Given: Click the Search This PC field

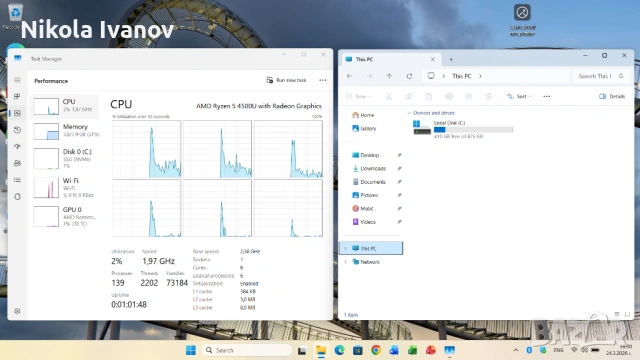Looking at the screenshot, I should point(601,76).
